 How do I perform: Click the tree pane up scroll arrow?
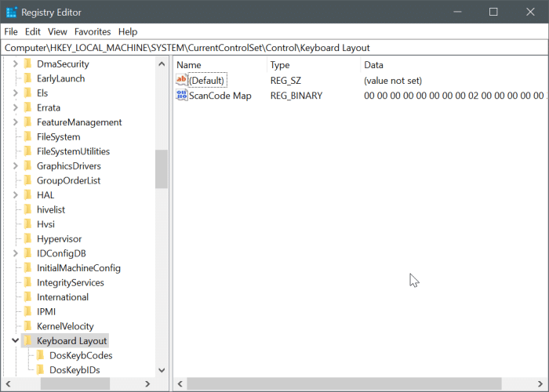point(162,64)
